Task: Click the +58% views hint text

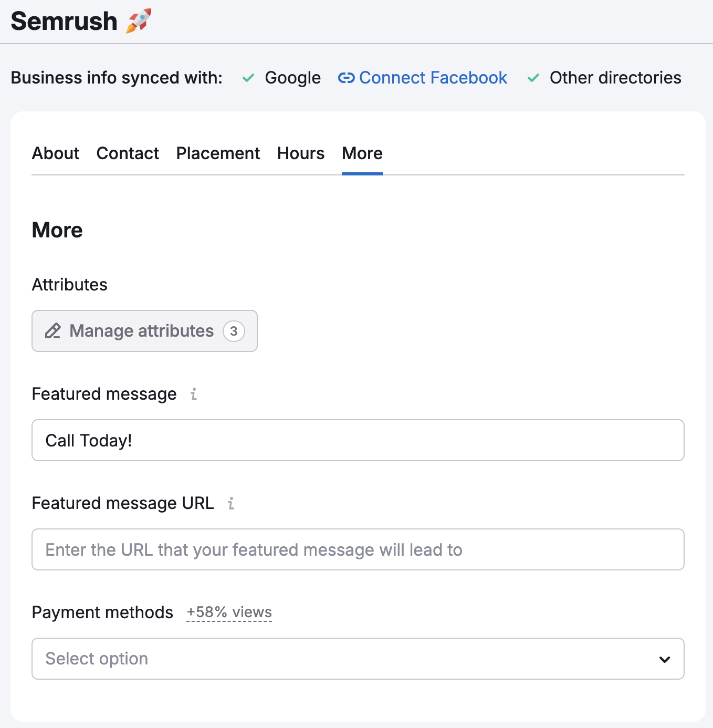Action: click(229, 612)
